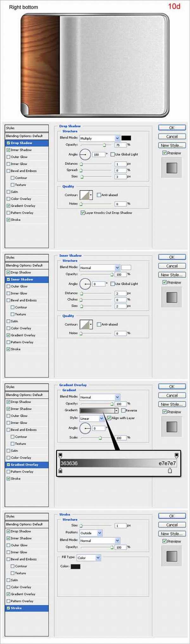
Task: Uncheck Layer Knocks Out Drop Shadow
Action: (83, 213)
